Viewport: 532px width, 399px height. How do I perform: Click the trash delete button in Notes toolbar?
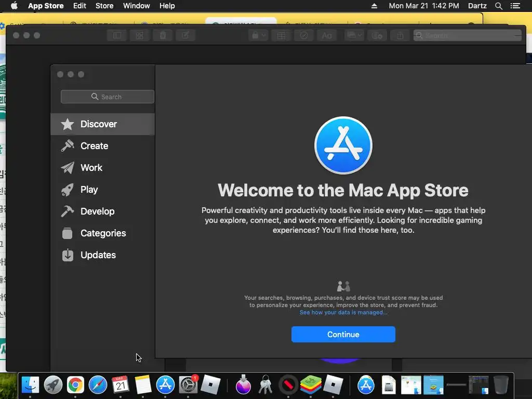coord(163,35)
